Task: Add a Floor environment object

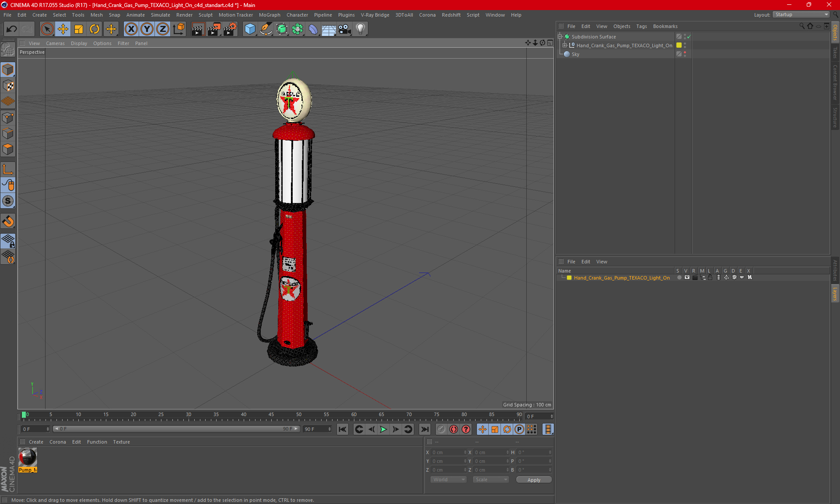Action: coord(329,29)
